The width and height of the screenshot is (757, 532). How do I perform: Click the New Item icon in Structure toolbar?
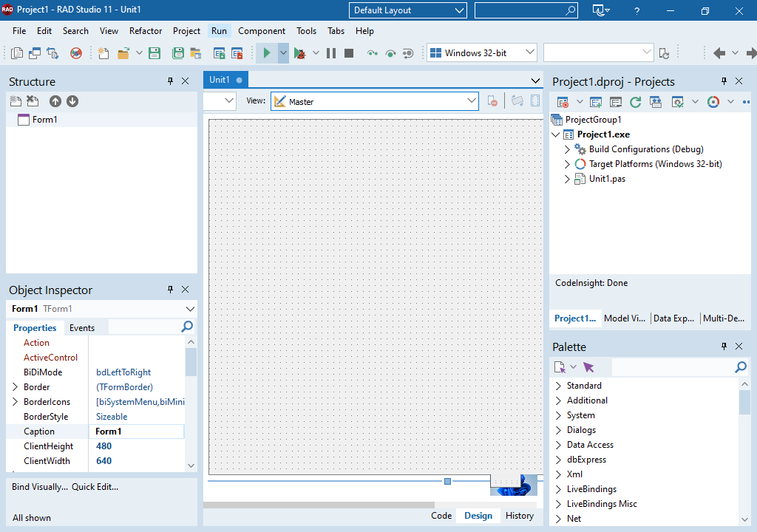pos(16,101)
